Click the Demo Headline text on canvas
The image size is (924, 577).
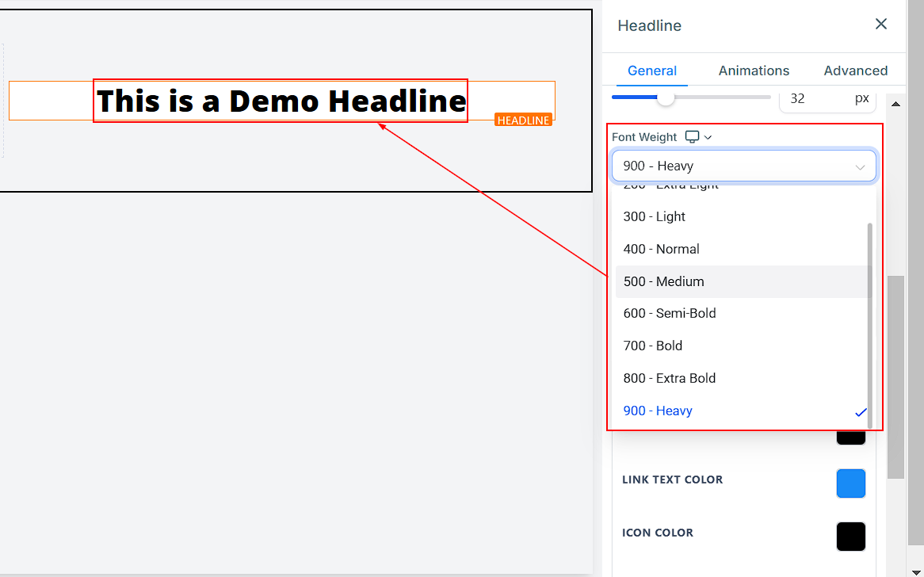click(x=281, y=101)
